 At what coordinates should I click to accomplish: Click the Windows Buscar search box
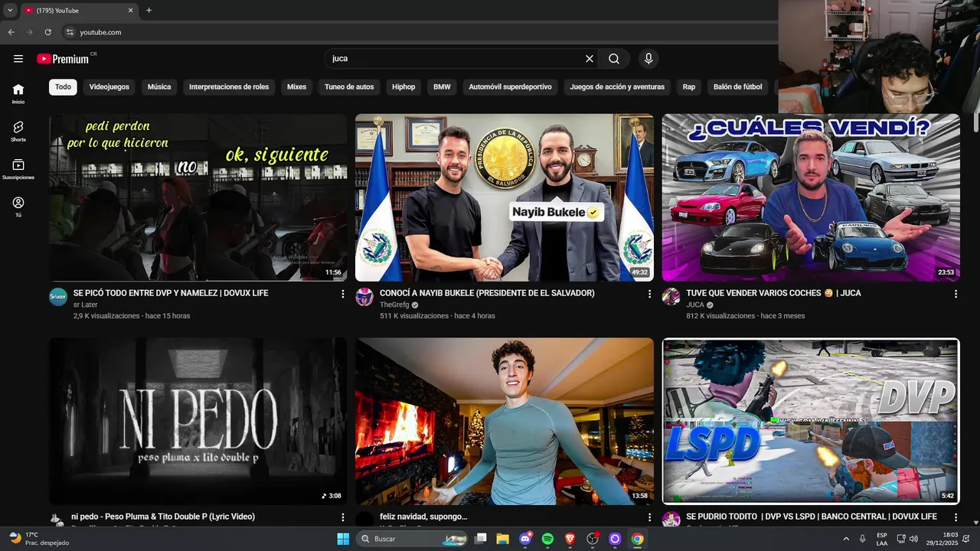[412, 539]
